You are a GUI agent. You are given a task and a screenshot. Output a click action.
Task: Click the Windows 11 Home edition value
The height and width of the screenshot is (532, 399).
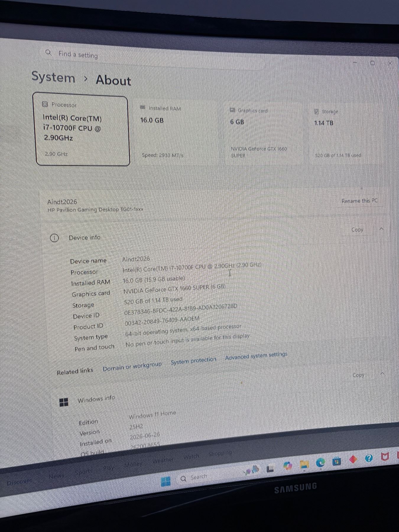click(x=152, y=415)
